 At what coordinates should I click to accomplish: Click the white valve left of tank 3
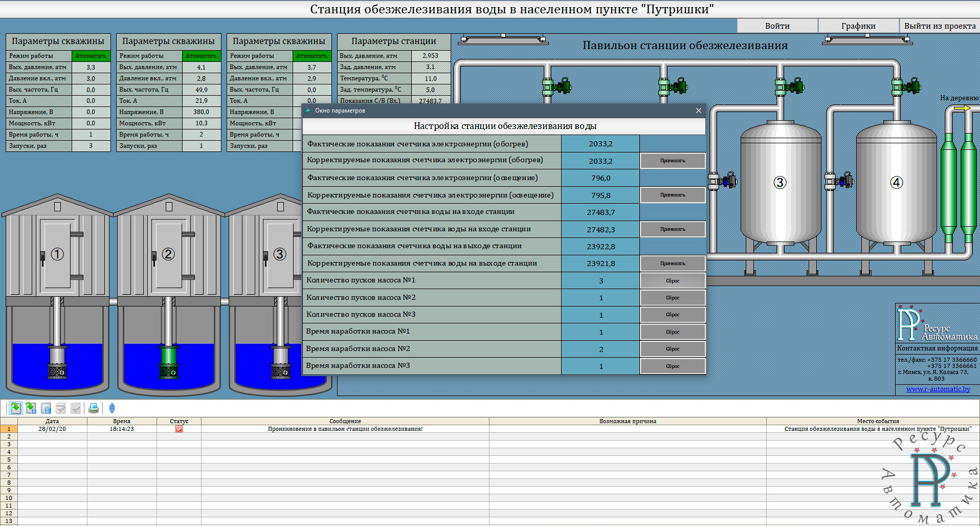[722, 181]
